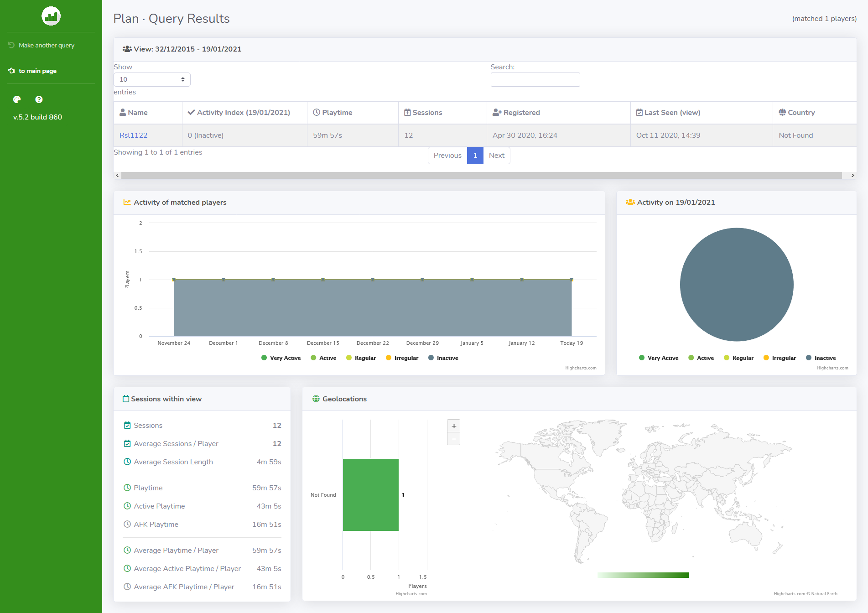Open the color theme palette icon

point(17,99)
